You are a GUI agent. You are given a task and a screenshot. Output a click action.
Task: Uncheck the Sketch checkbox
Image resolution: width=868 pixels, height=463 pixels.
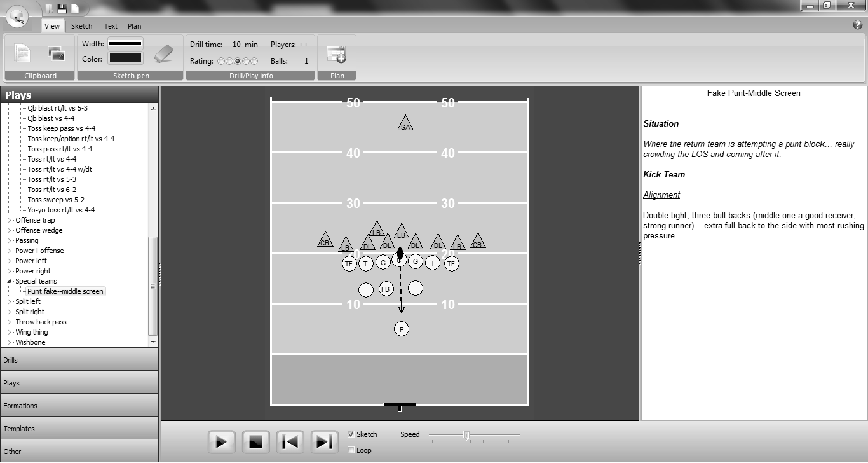[351, 434]
